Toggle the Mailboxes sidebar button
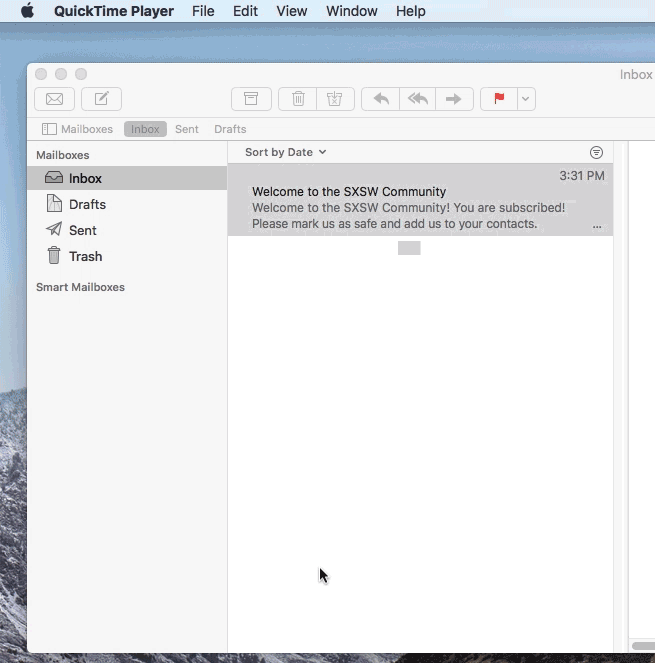 pyautogui.click(x=77, y=129)
